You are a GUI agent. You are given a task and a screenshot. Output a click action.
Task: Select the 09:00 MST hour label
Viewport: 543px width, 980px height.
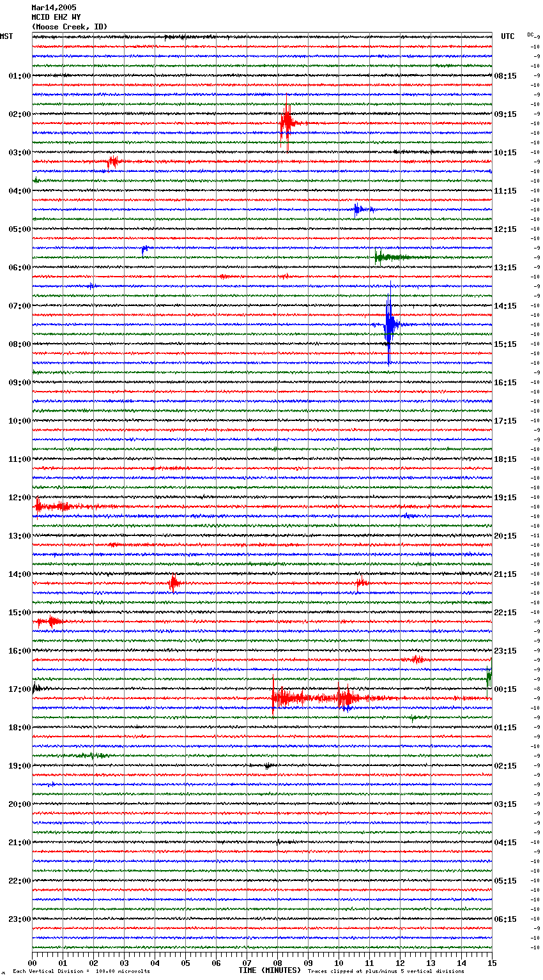pos(20,383)
